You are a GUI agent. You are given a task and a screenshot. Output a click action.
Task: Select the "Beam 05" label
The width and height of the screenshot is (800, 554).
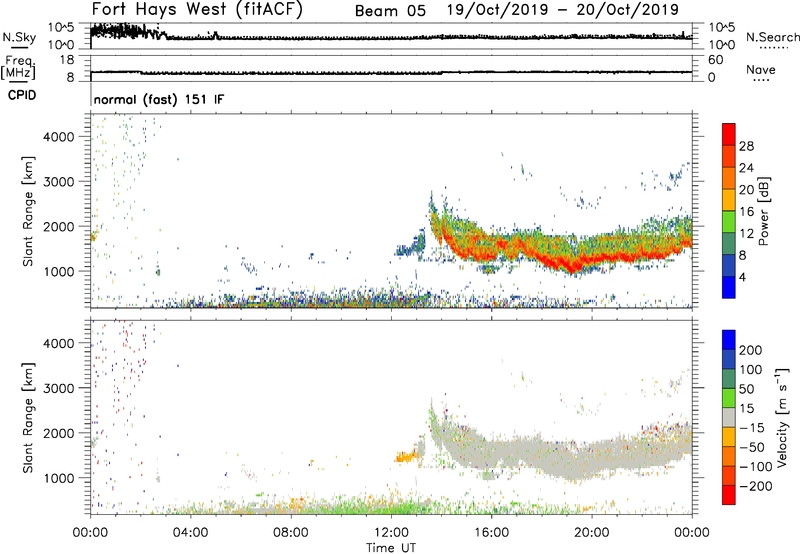point(390,11)
